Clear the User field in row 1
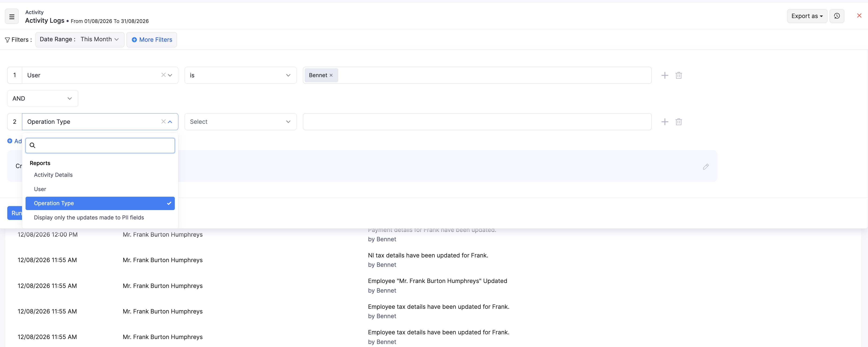868x347 pixels. tap(163, 75)
